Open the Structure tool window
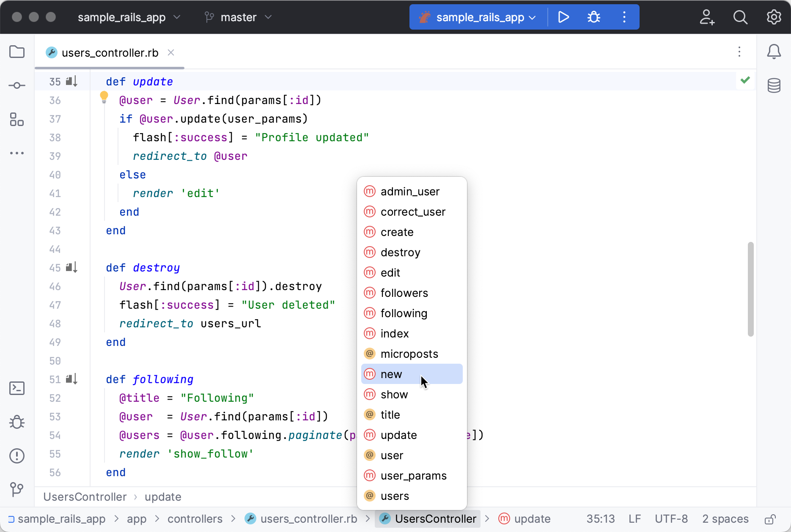This screenshot has width=791, height=532. (17, 119)
